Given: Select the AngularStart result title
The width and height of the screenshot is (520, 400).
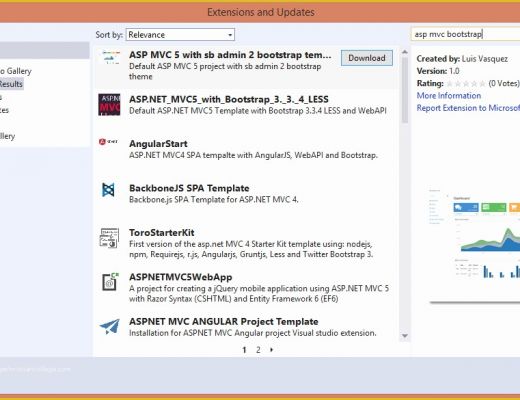Looking at the screenshot, I should [x=158, y=144].
